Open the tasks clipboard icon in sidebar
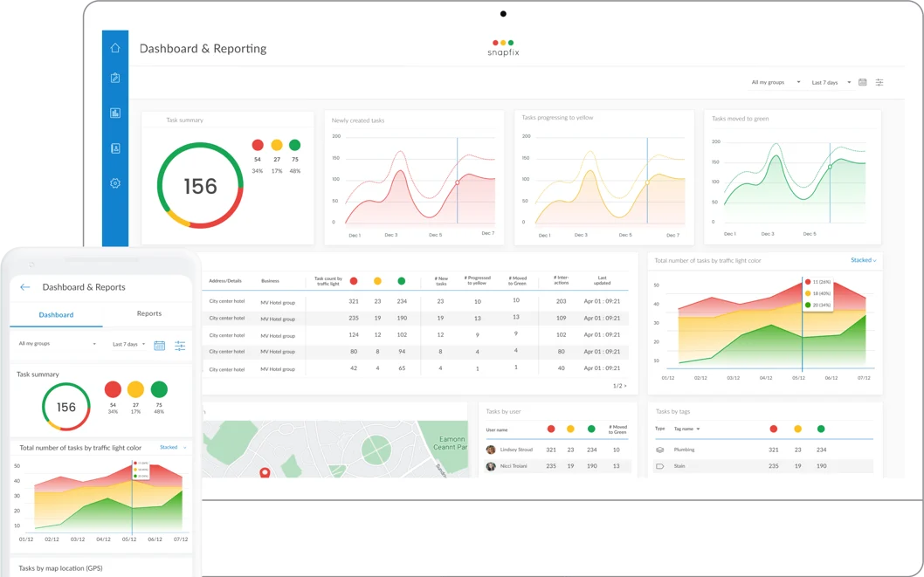 coord(115,78)
